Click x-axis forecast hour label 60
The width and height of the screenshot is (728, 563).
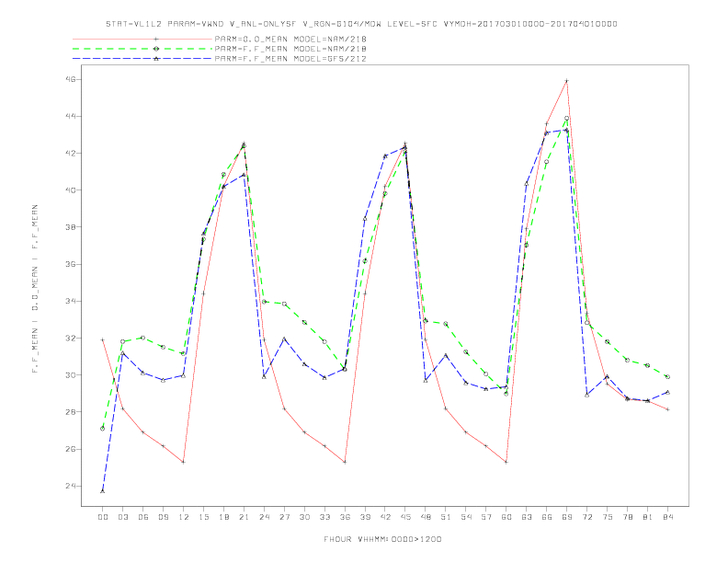(506, 517)
